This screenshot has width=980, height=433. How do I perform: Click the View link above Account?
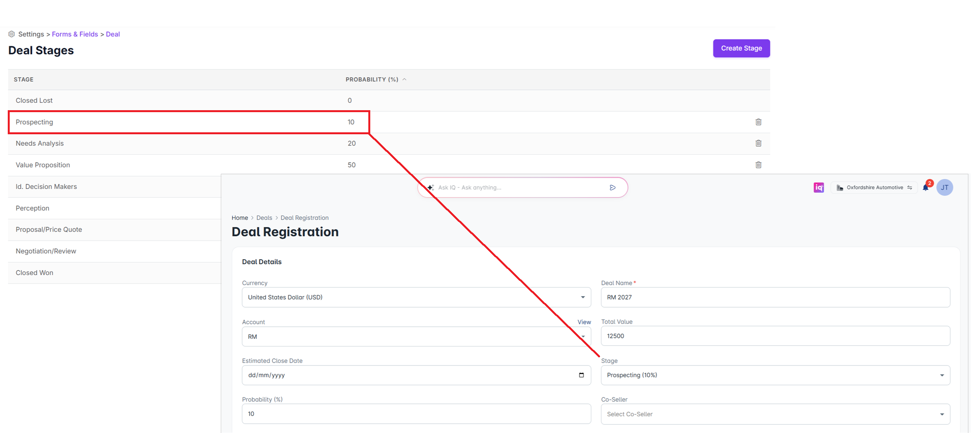point(584,322)
